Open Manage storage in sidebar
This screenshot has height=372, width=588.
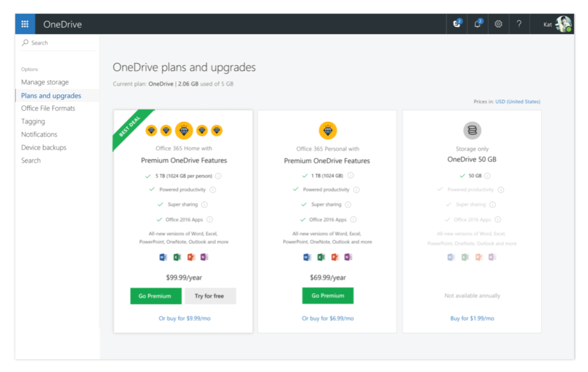45,82
